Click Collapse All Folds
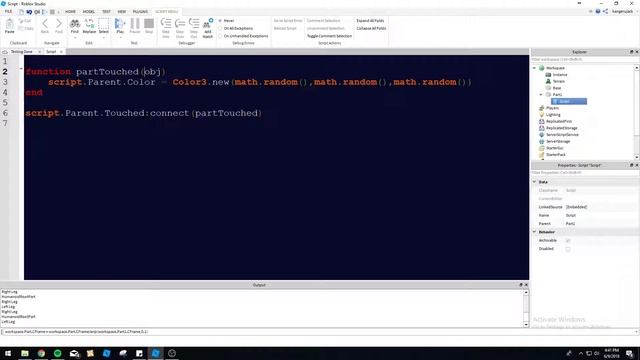This screenshot has width=640, height=360. (x=371, y=28)
